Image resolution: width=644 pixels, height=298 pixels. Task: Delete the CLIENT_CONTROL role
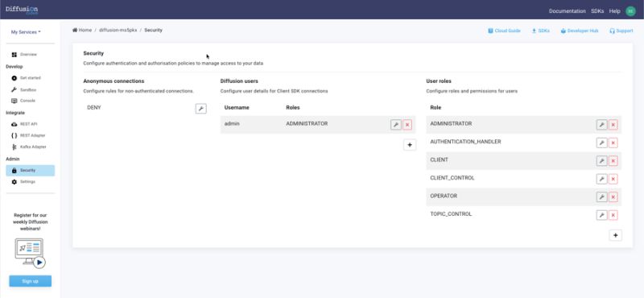point(613,180)
